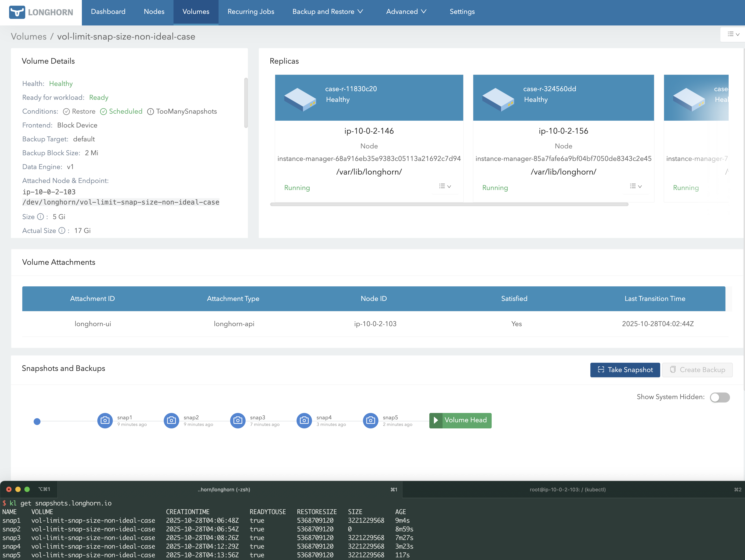Viewport: 745px width, 560px height.
Task: Go to the Nodes tab
Action: point(154,12)
